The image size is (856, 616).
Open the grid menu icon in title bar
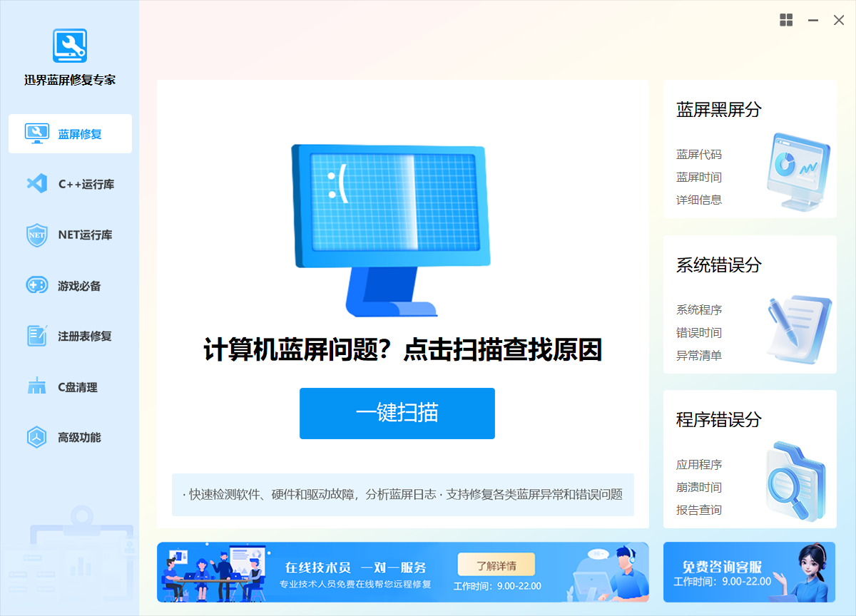tap(786, 21)
